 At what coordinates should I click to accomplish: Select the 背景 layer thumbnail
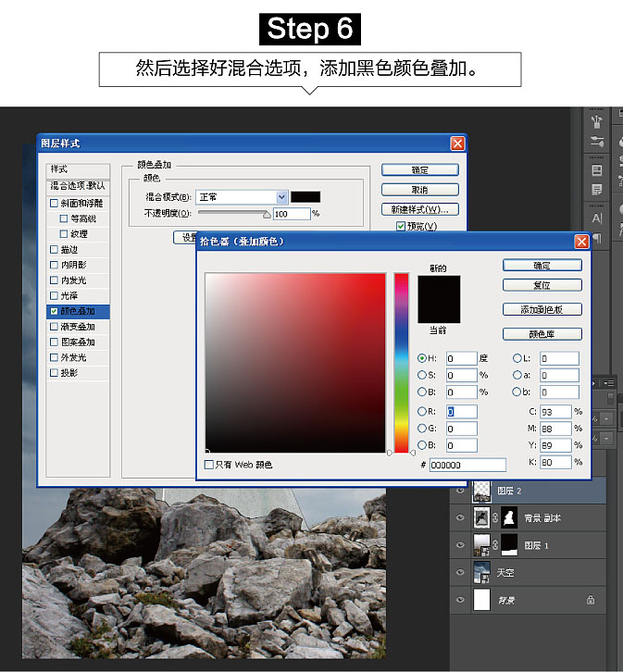click(x=481, y=600)
